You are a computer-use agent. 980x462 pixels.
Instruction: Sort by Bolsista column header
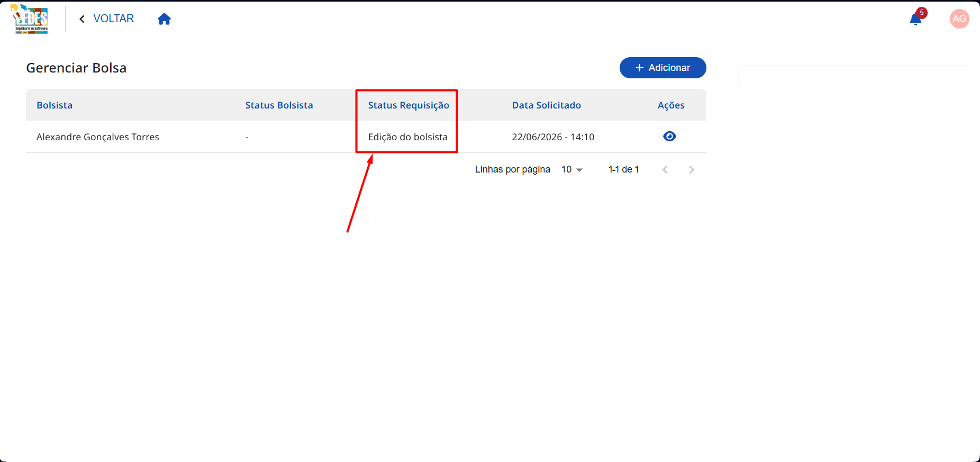[55, 105]
